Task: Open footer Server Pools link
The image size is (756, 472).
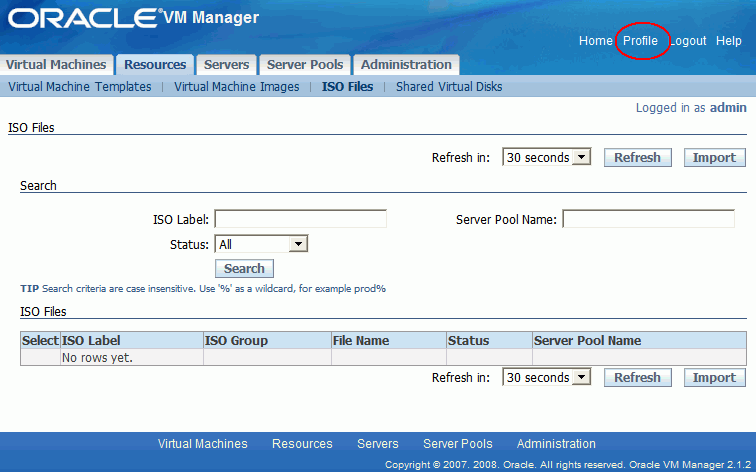Action: (x=458, y=444)
